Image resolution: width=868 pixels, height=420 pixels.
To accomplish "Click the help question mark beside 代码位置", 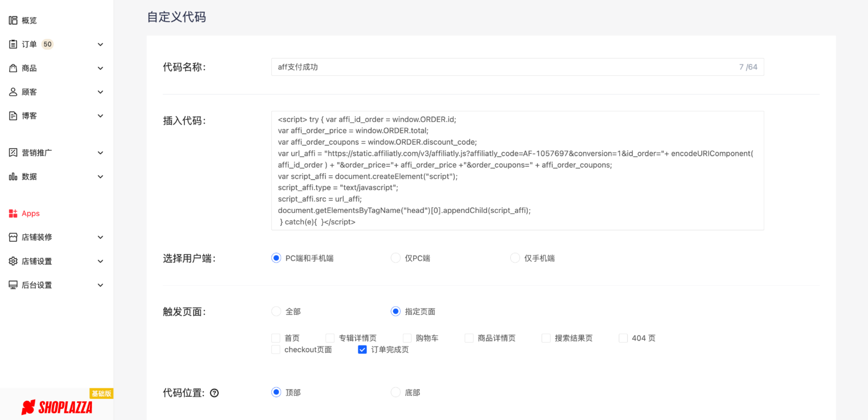I will [214, 393].
